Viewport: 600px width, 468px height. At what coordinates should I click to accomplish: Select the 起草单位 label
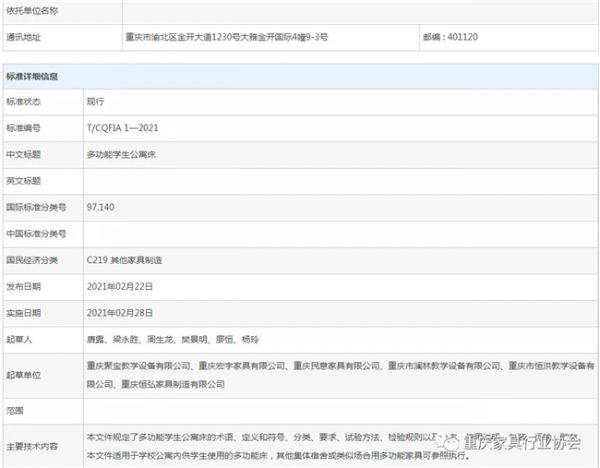(x=23, y=375)
